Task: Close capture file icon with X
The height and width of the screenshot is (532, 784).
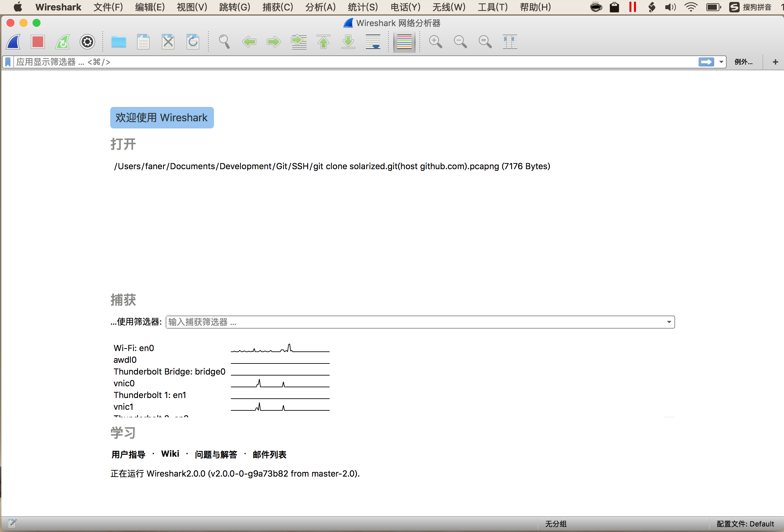Action: [x=168, y=42]
